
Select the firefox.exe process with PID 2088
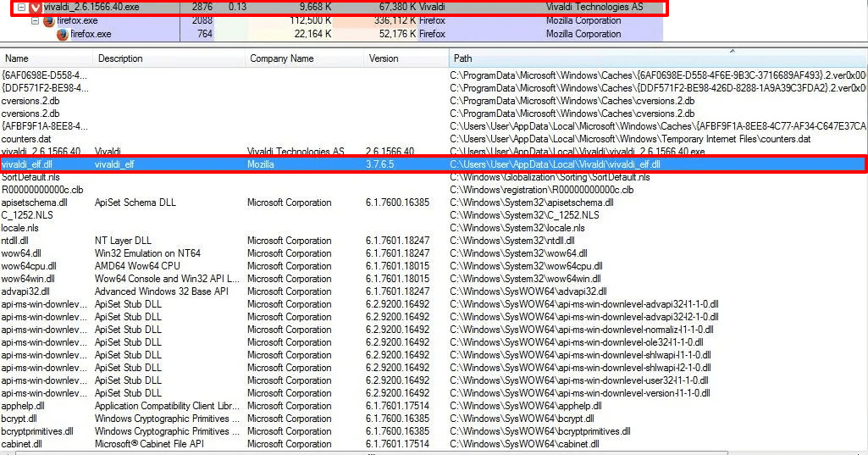coord(332,20)
